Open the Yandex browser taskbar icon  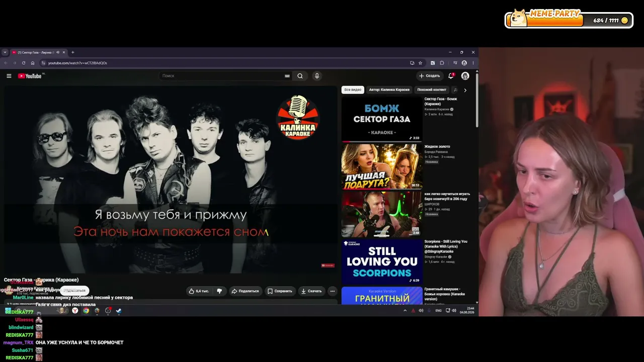coord(75,311)
